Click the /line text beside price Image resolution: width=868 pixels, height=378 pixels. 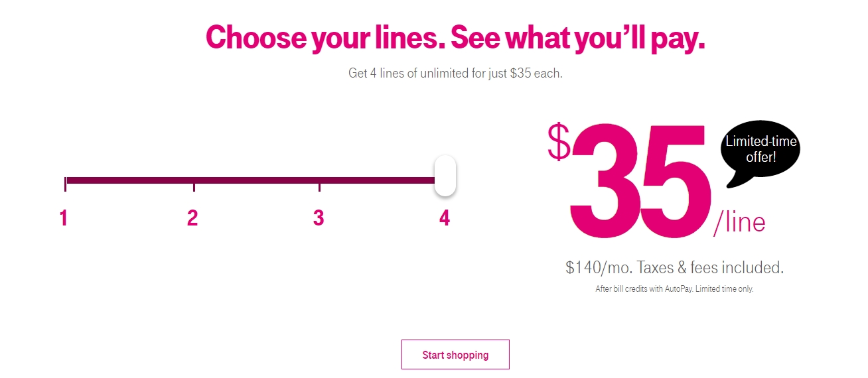[x=739, y=223]
